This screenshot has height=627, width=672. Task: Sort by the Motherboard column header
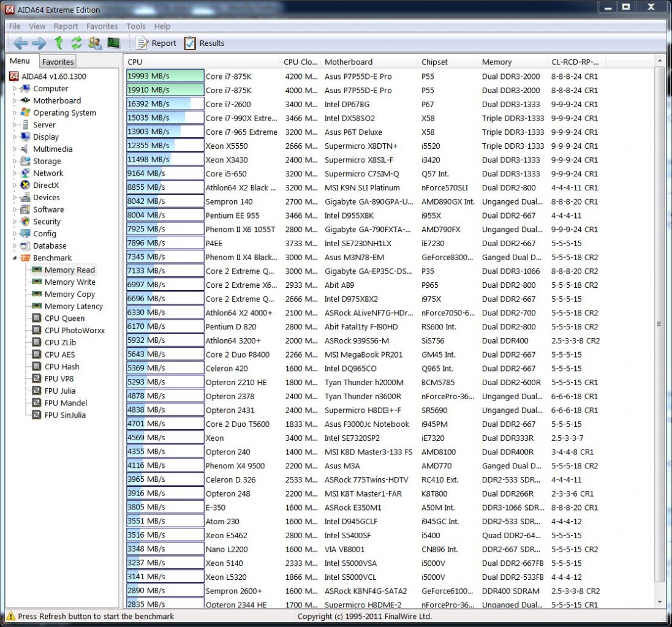(369, 62)
